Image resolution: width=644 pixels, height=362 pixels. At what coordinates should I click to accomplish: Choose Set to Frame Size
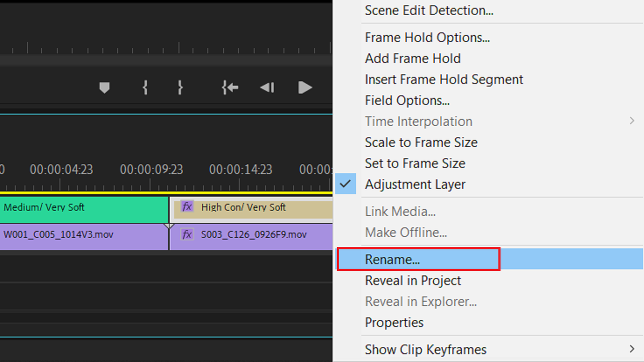415,163
